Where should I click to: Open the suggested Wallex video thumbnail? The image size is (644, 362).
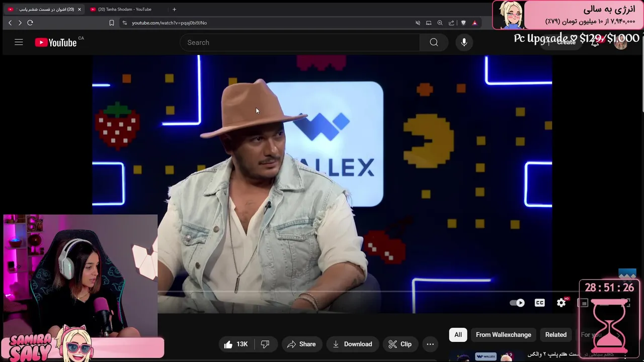pyautogui.click(x=486, y=356)
